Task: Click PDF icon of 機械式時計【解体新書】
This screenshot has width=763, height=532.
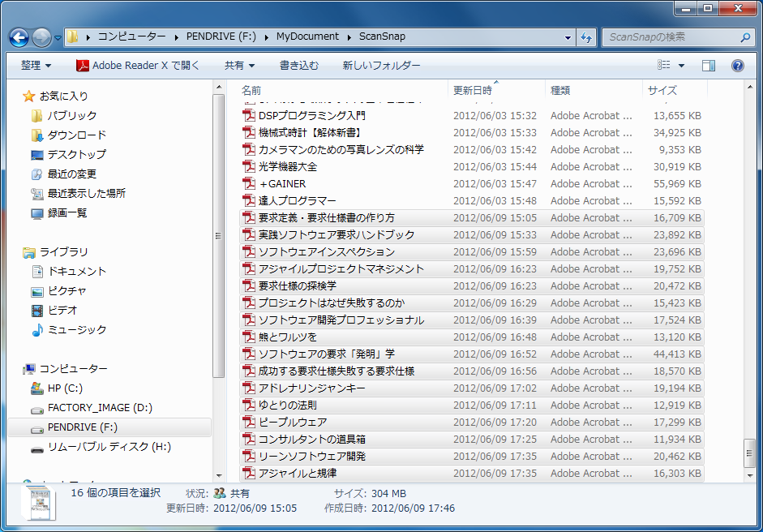Action: pyautogui.click(x=249, y=132)
